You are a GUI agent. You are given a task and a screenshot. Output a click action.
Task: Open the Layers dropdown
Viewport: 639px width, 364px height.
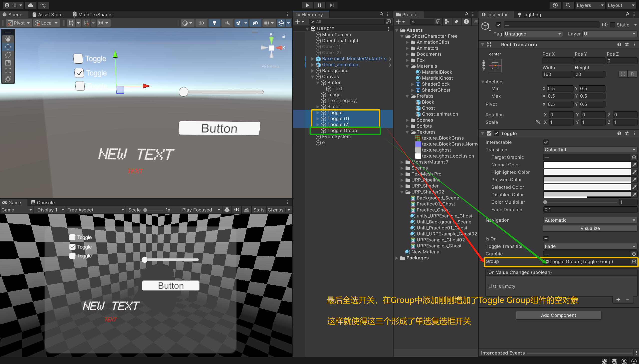(x=589, y=5)
